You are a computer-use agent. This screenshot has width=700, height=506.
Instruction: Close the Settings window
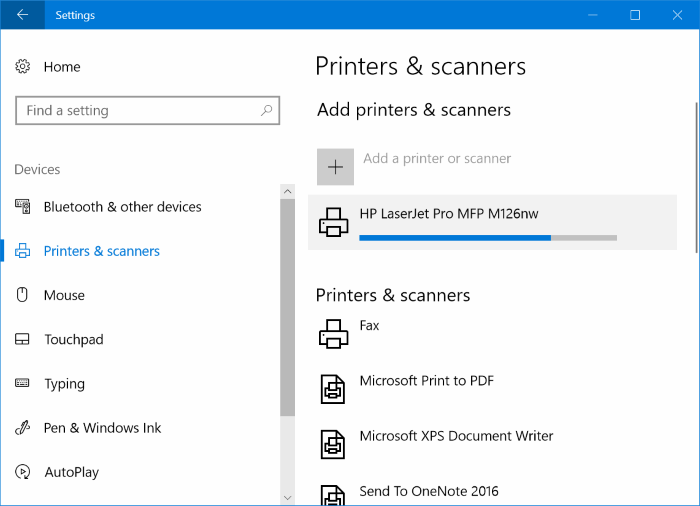pos(677,15)
